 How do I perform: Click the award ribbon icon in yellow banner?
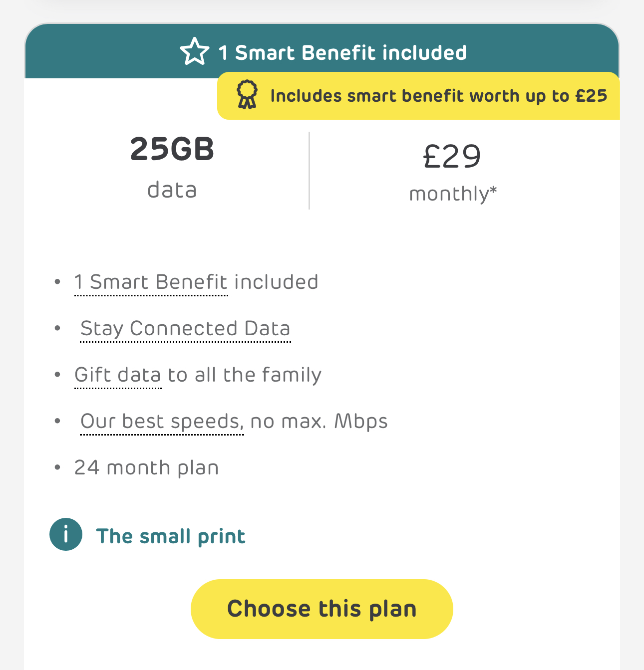click(247, 95)
